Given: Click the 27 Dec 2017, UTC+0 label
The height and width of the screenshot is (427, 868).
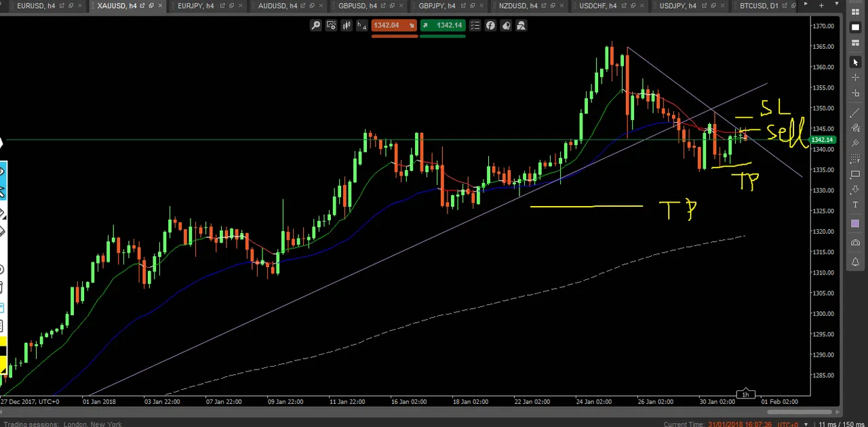Looking at the screenshot, I should tap(29, 401).
